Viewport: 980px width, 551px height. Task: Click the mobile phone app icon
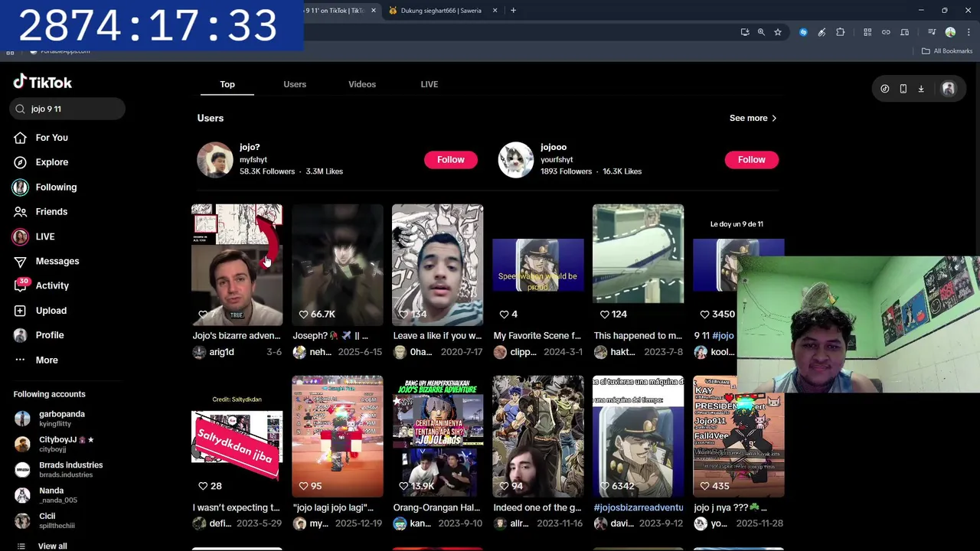point(903,89)
